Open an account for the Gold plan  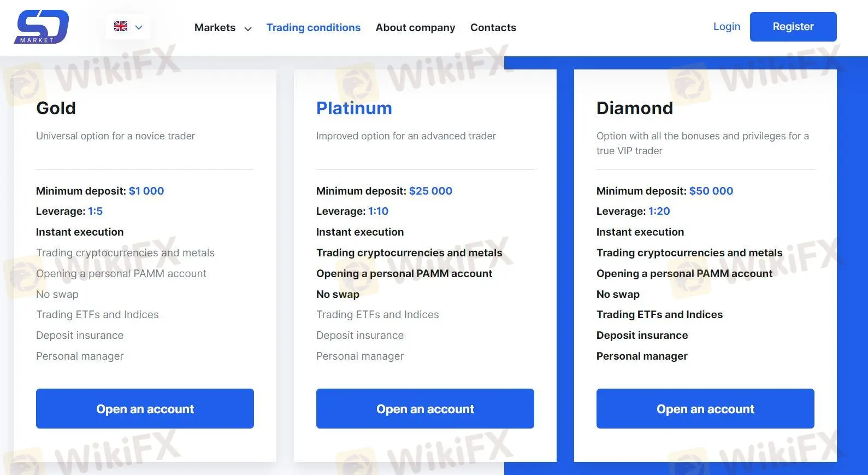click(144, 408)
